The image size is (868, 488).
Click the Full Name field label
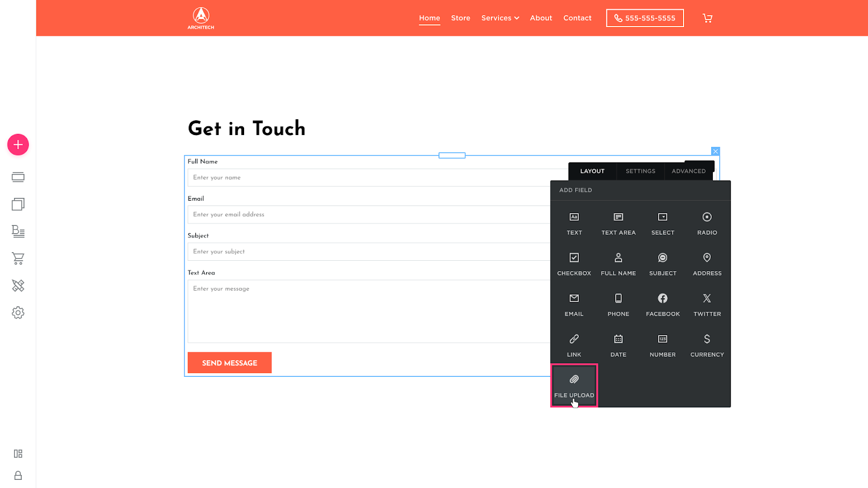202,162
